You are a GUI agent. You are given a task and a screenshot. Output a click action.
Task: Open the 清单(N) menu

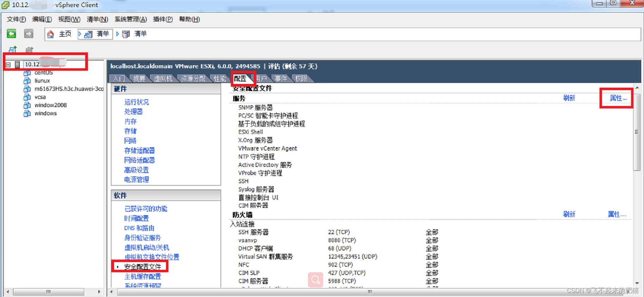click(x=97, y=19)
